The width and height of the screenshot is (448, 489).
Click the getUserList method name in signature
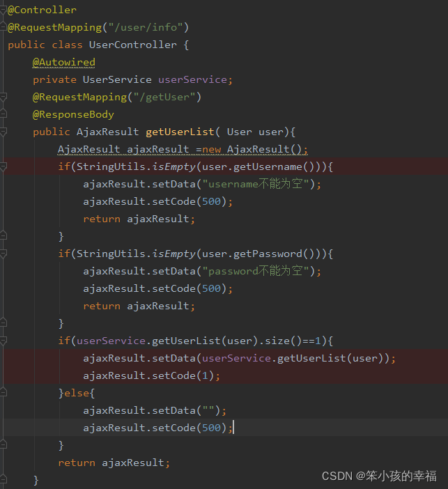coord(180,132)
